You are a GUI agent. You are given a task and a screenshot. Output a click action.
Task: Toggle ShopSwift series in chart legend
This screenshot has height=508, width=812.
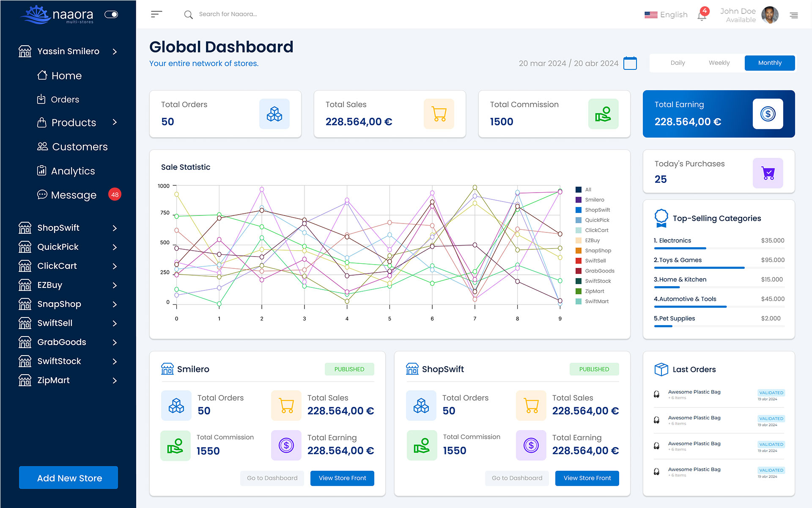point(597,210)
